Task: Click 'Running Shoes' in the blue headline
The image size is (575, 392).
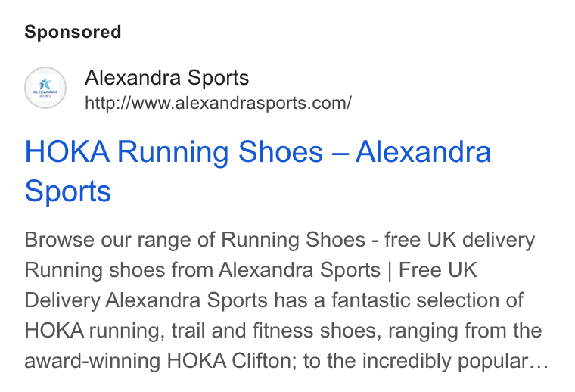Action: [220, 152]
